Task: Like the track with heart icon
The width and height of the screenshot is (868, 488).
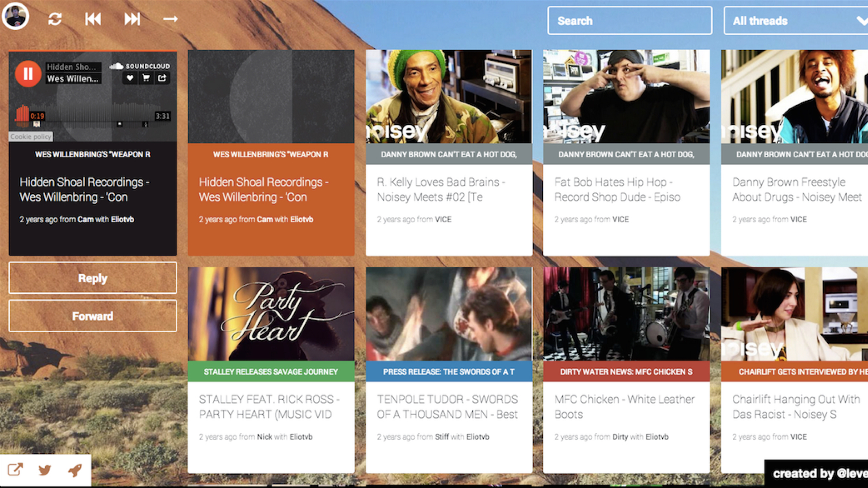Action: pyautogui.click(x=130, y=78)
